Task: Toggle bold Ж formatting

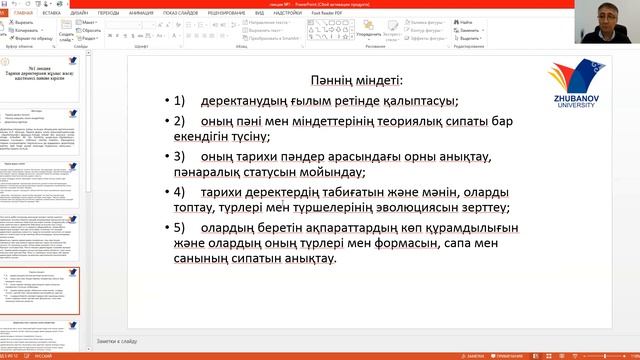Action: (110, 36)
